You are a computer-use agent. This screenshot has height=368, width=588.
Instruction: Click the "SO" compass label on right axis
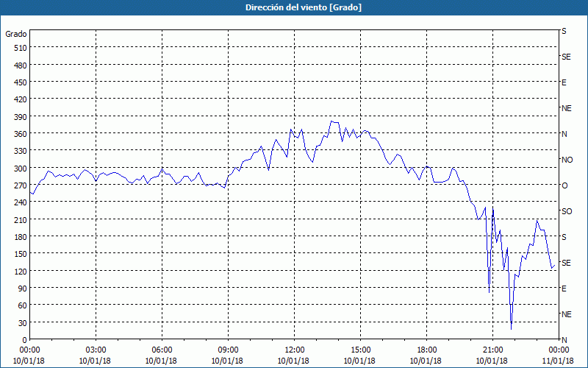click(x=567, y=211)
